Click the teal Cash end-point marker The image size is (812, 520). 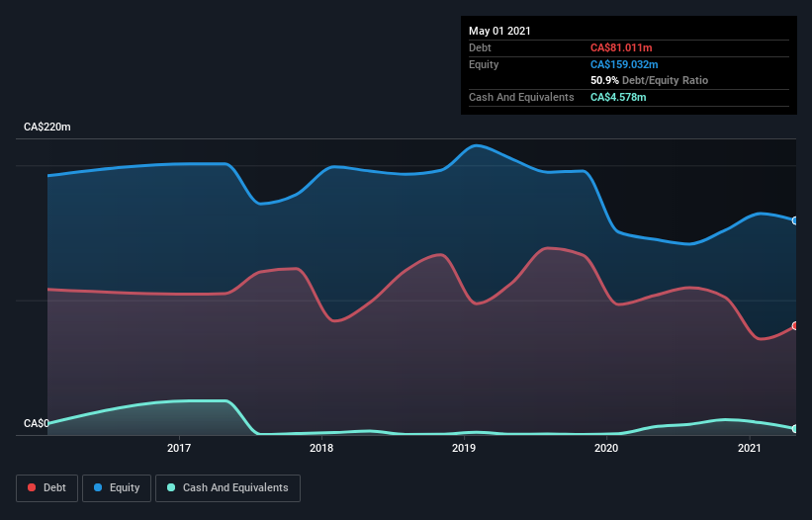coord(795,429)
